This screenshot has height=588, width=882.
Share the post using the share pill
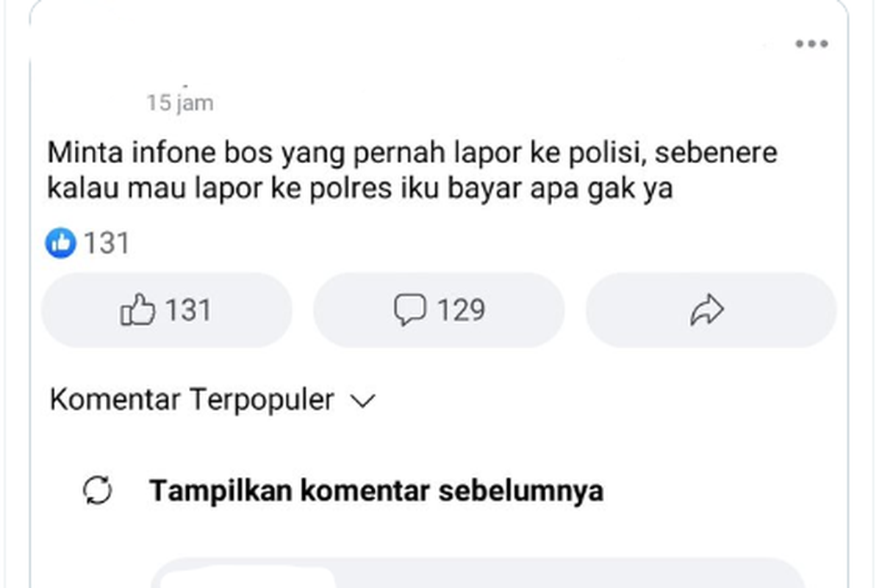709,309
